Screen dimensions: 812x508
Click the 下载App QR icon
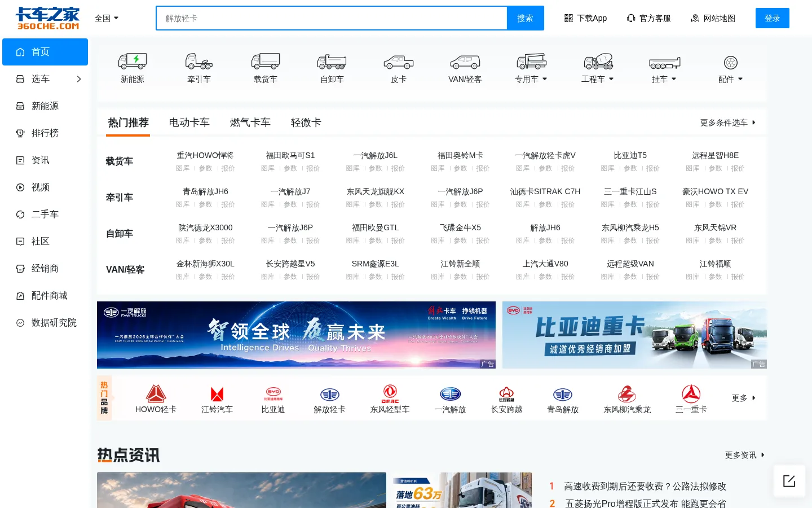pos(568,18)
